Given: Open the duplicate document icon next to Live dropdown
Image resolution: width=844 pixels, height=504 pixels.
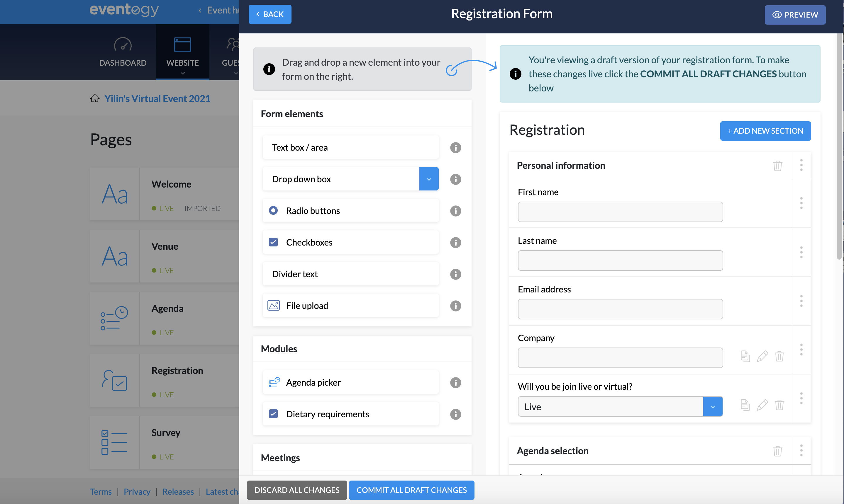Looking at the screenshot, I should (x=745, y=405).
